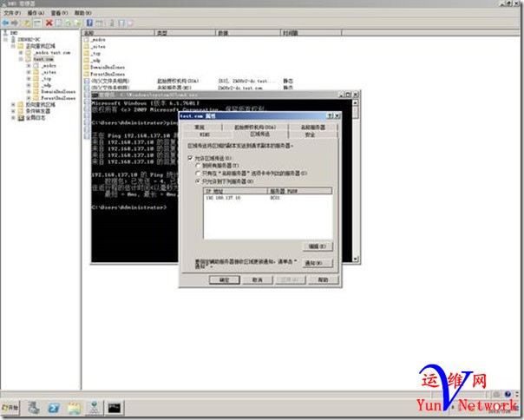Viewport: 524px width, 420px height.
Task: Open the 操作(A) menu
Action: 36,13
